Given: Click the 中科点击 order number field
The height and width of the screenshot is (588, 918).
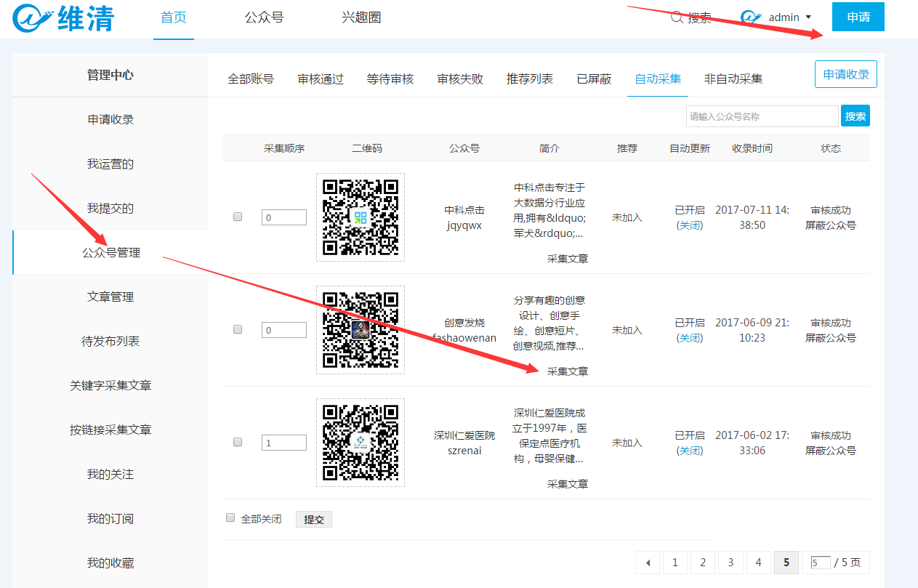Looking at the screenshot, I should [x=284, y=217].
